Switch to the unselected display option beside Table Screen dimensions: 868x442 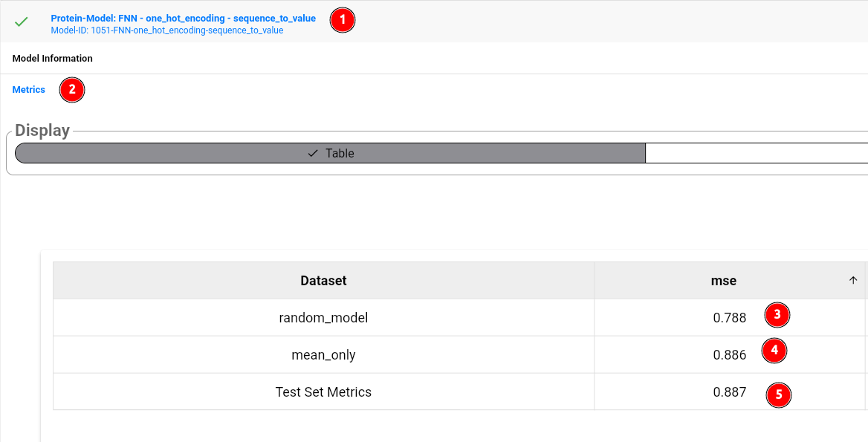[x=756, y=153]
